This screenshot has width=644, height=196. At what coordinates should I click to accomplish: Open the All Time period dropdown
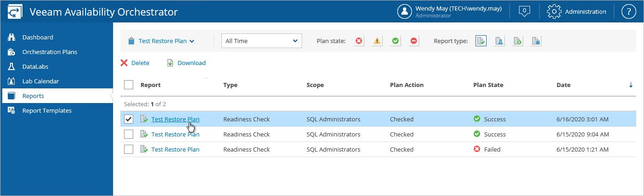coord(262,41)
